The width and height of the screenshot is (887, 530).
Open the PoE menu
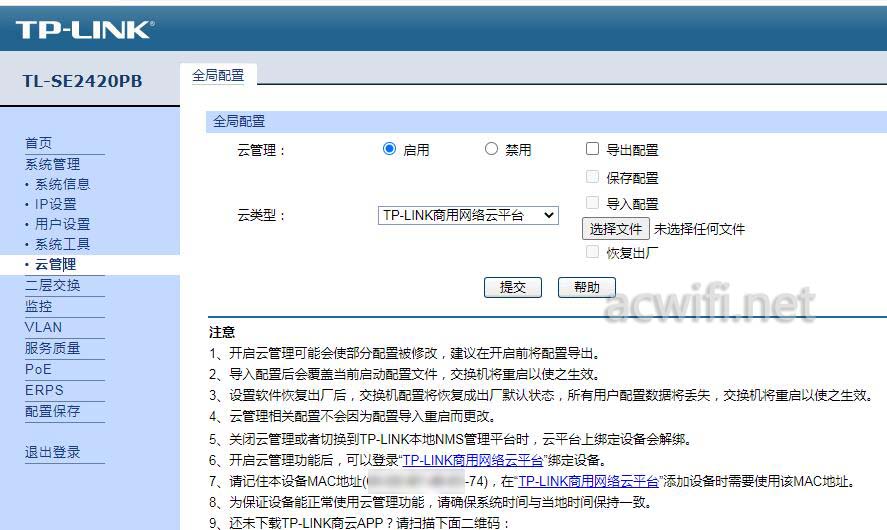pyautogui.click(x=38, y=369)
